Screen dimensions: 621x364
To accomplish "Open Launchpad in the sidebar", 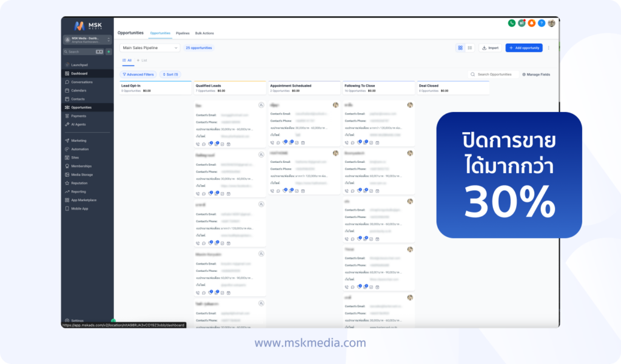I will click(x=79, y=65).
